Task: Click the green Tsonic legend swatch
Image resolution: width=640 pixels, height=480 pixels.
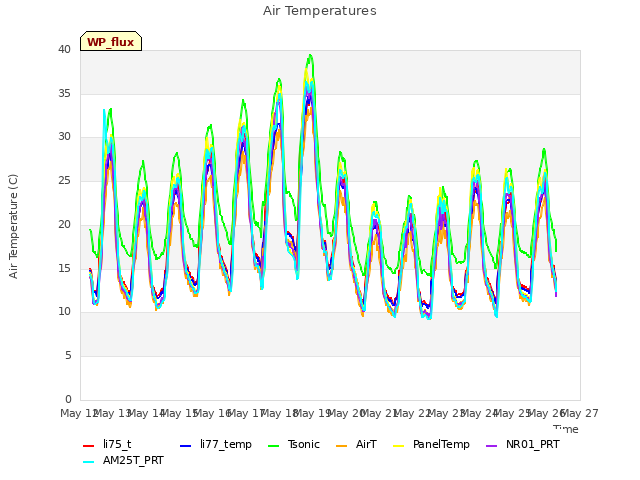Action: pos(274,446)
